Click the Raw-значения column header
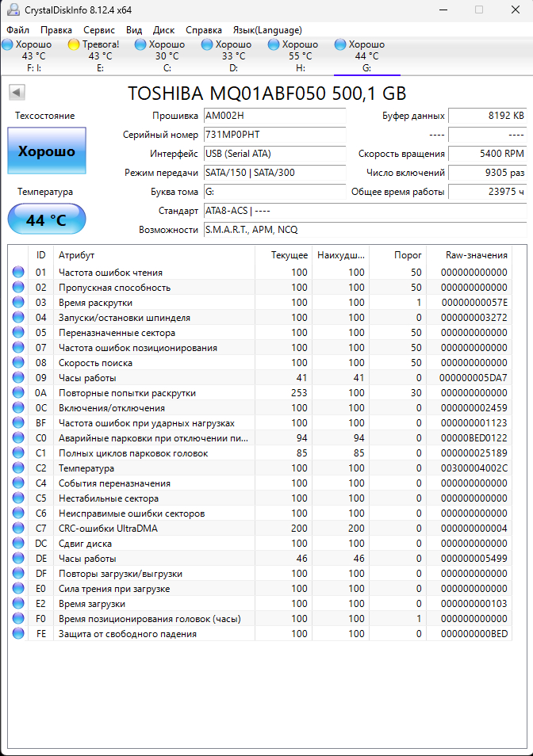This screenshot has height=756, width=533. tap(476, 255)
